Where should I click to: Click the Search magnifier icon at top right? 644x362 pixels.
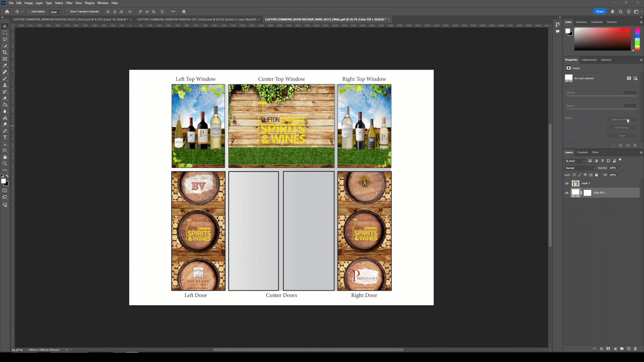pos(621,12)
